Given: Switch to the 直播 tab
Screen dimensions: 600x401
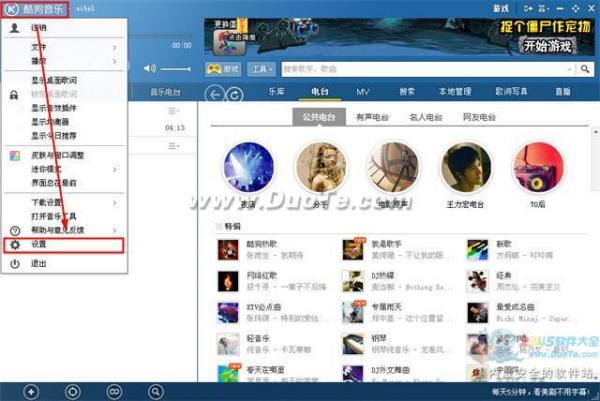Looking at the screenshot, I should coord(563,91).
